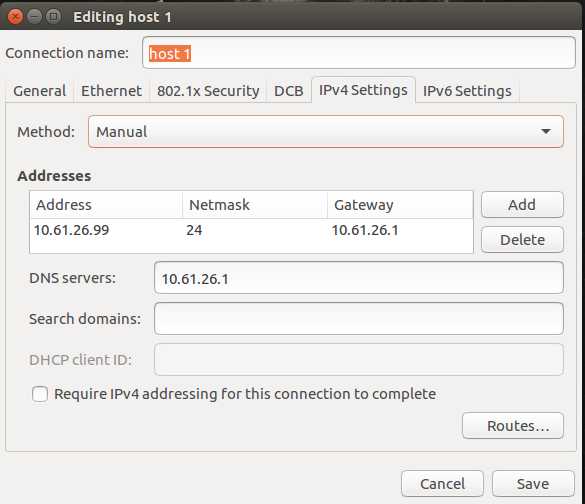
Task: Select the IPv6 Settings tab
Action: [467, 91]
